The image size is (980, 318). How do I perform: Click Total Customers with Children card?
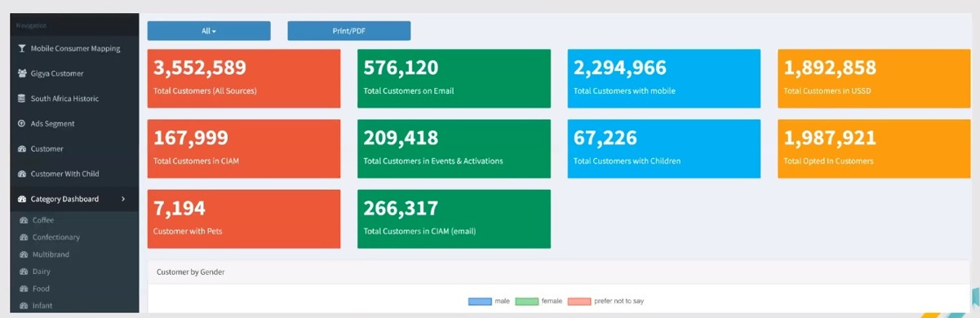[x=664, y=149]
